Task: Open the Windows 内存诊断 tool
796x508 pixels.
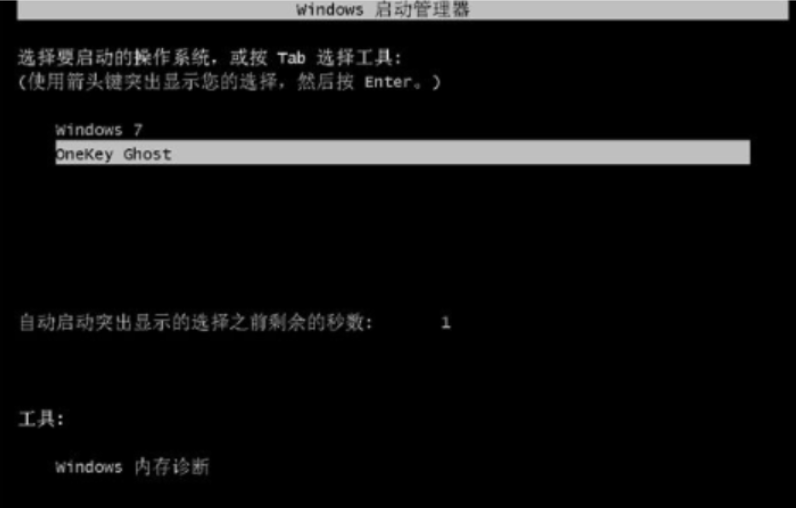Action: coord(132,467)
